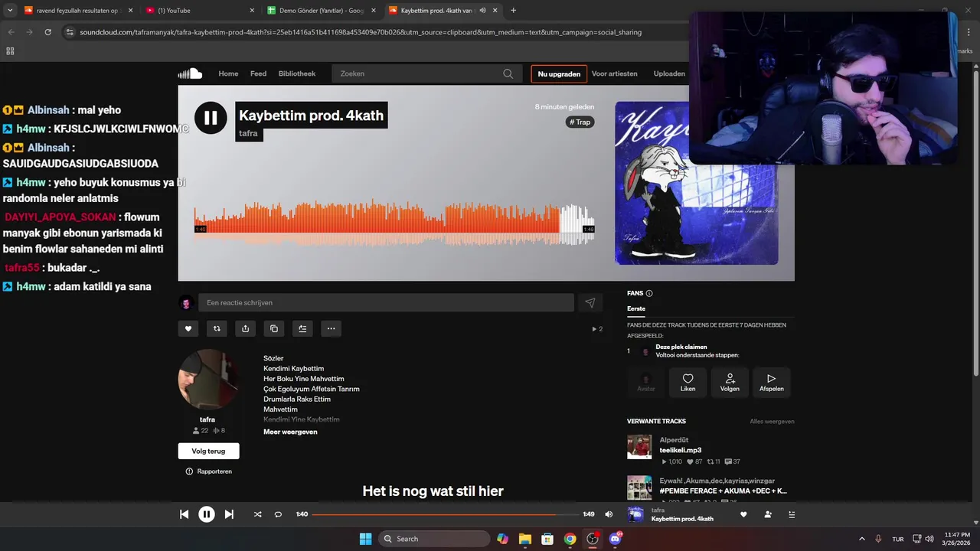Screen dimensions: 980x551
Task: Open the share dialog icon
Action: coord(245,328)
